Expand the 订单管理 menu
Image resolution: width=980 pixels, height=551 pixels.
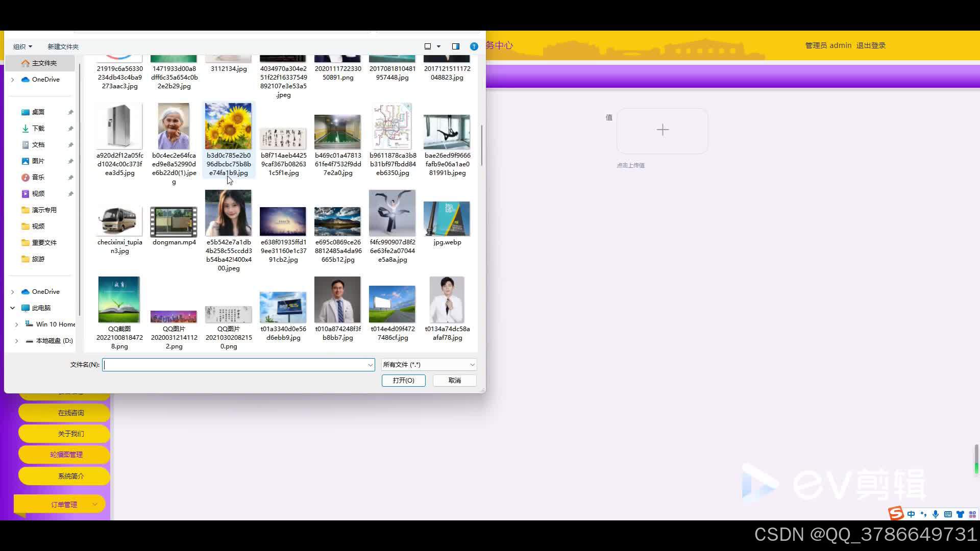pos(60,505)
